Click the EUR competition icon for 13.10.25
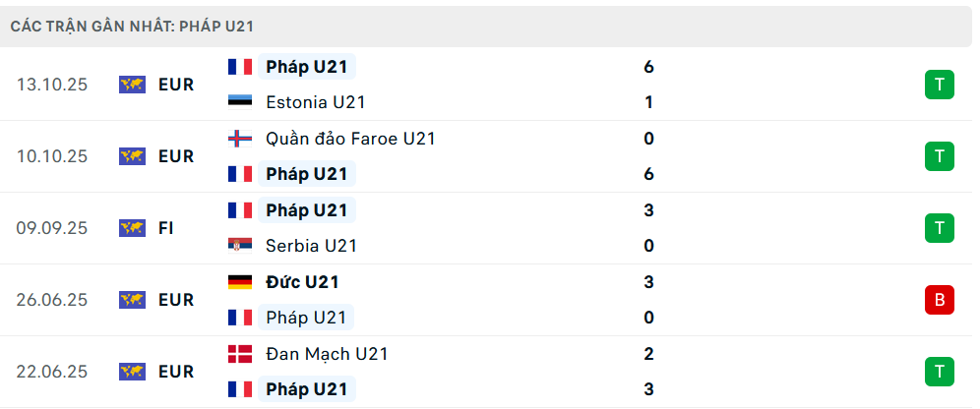The width and height of the screenshot is (980, 409). (x=132, y=85)
